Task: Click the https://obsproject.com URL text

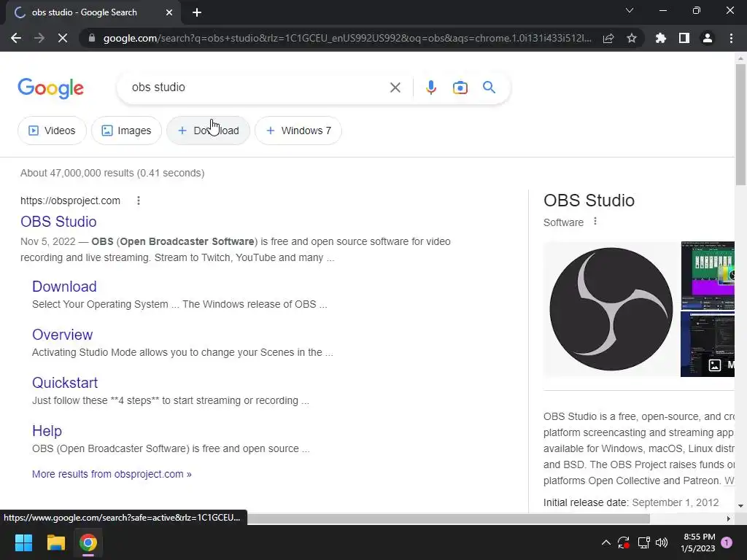Action: point(70,201)
